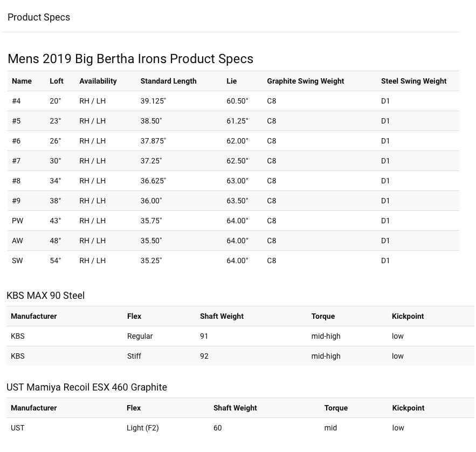
Task: Select the #7 iron name cell
Action: tap(16, 161)
